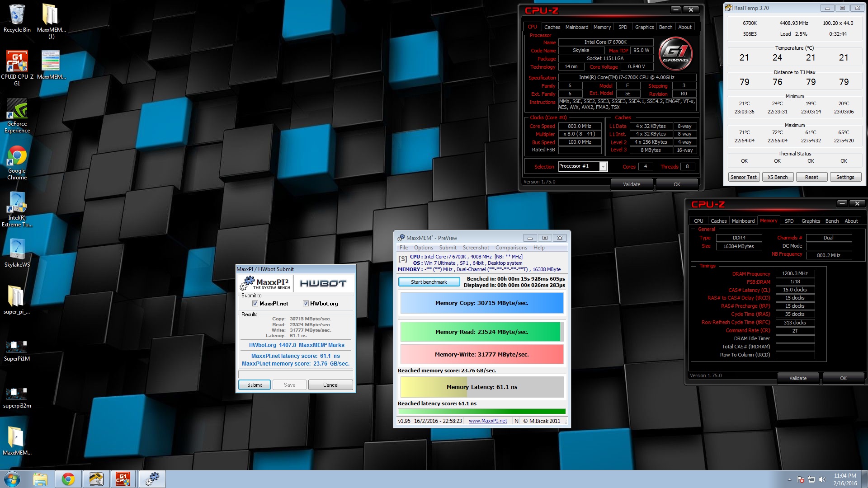
Task: Open File Explorer from the taskbar
Action: [x=40, y=479]
